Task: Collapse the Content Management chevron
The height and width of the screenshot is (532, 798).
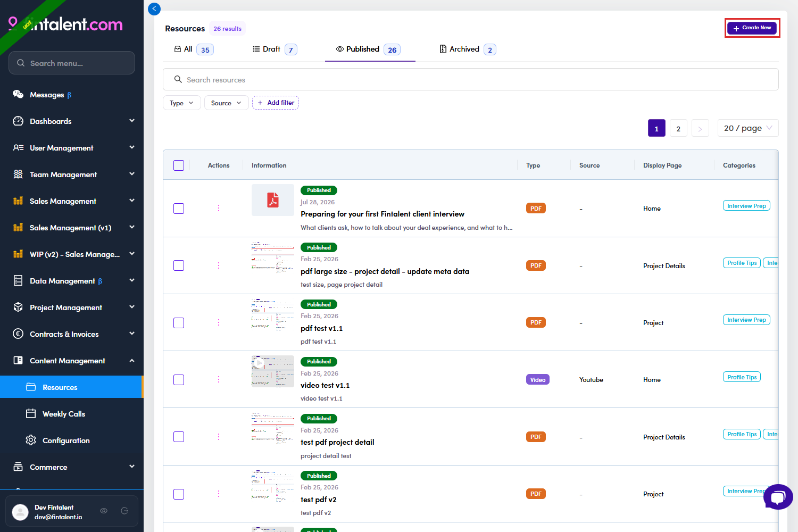Action: (132, 360)
